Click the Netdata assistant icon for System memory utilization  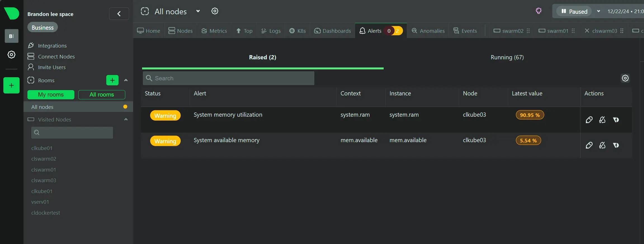point(616,120)
